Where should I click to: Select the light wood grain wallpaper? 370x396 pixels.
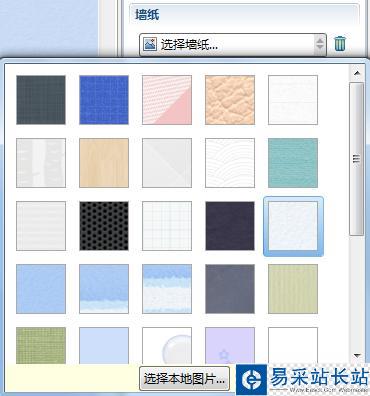click(104, 163)
